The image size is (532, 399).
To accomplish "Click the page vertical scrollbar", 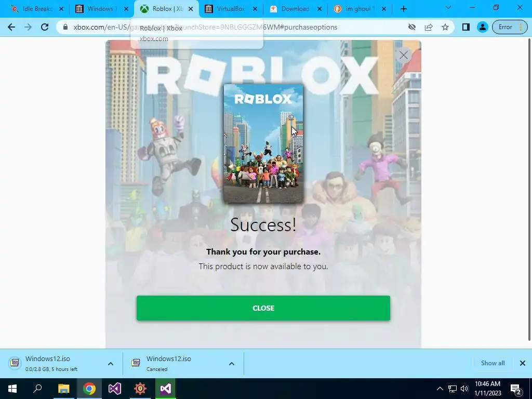I will [529, 190].
